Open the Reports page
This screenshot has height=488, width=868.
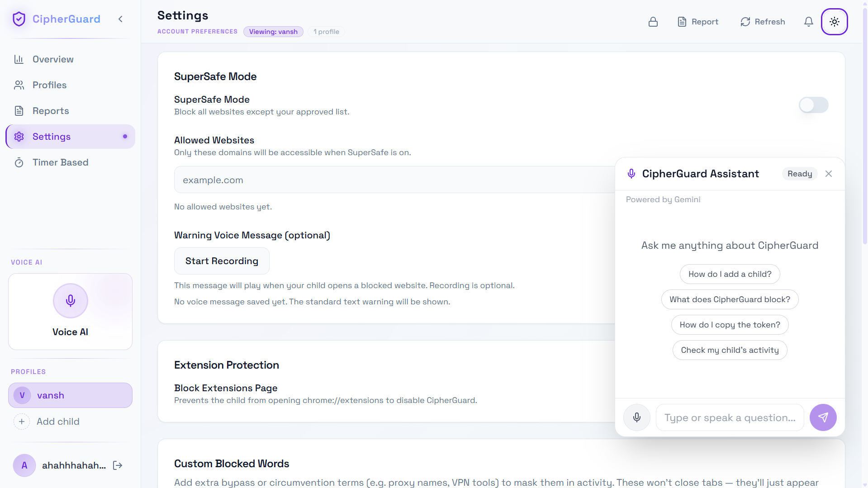click(x=70, y=111)
